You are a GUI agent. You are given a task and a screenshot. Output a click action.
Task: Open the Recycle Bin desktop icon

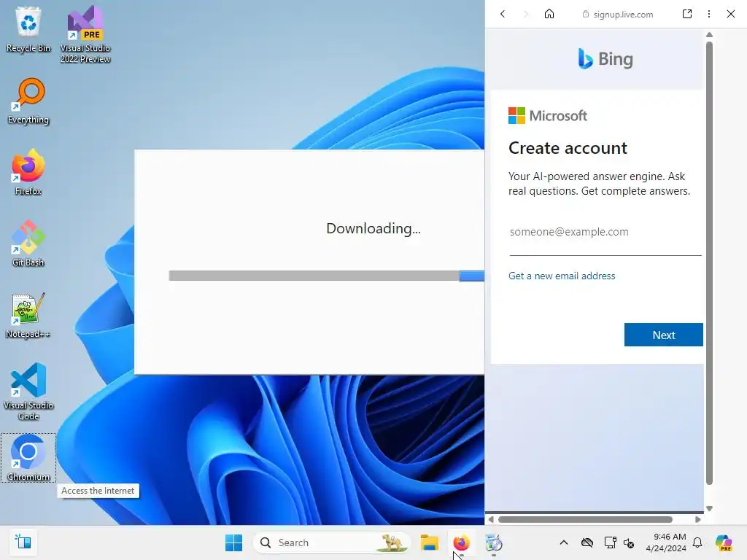tap(28, 28)
